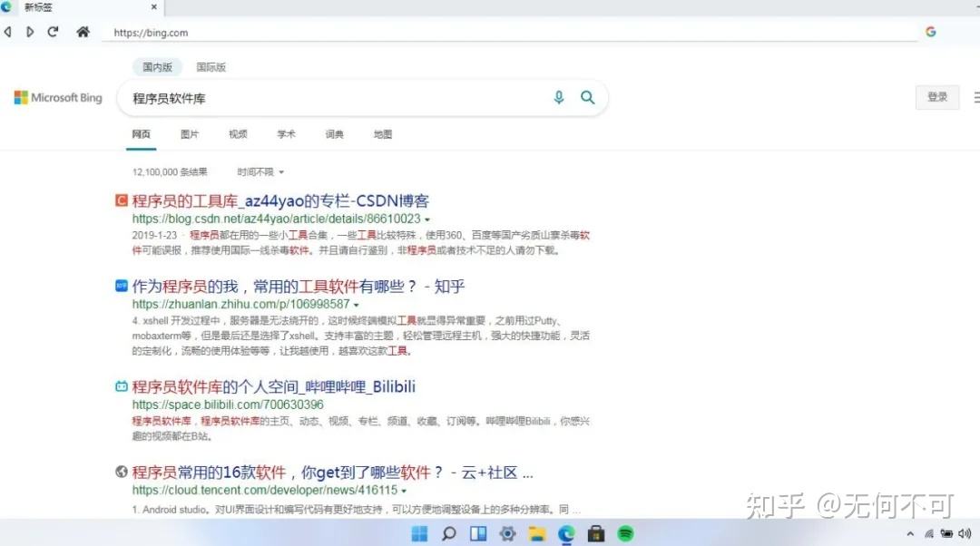Open 程序员常用的16款软件 result
Image resolution: width=980 pixels, height=546 pixels.
332,473
